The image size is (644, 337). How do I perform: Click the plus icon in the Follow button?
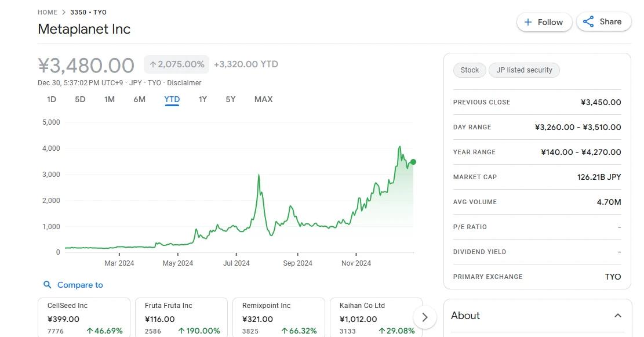pos(528,22)
